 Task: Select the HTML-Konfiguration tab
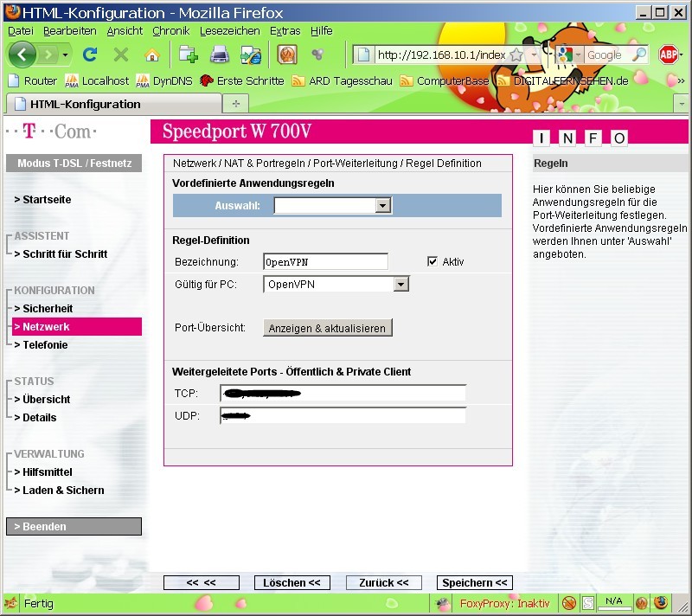(x=113, y=104)
